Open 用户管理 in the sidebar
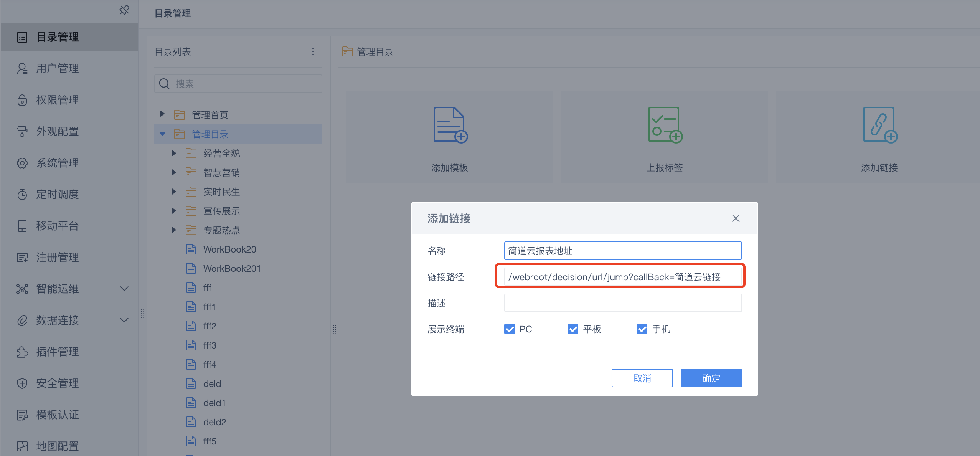The height and width of the screenshot is (456, 980). 58,69
